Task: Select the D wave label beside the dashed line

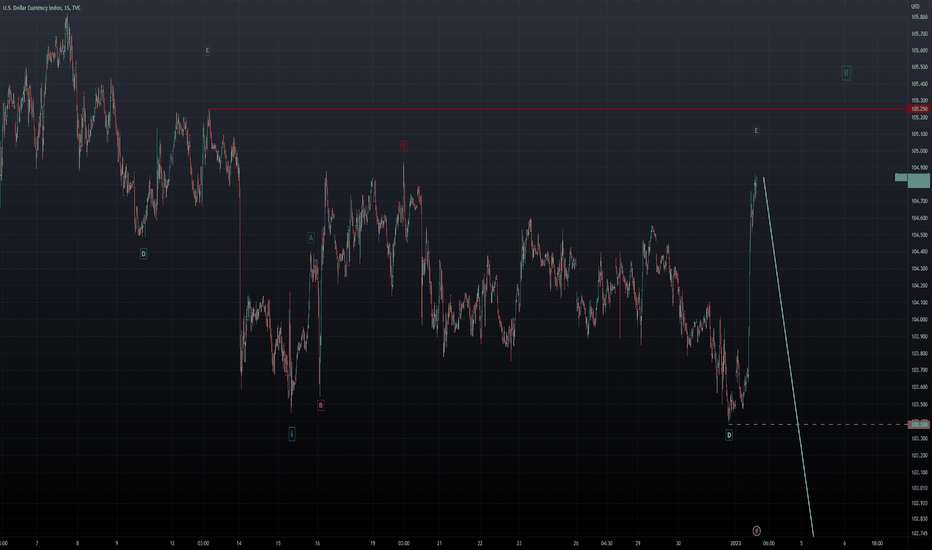Action: tap(729, 435)
